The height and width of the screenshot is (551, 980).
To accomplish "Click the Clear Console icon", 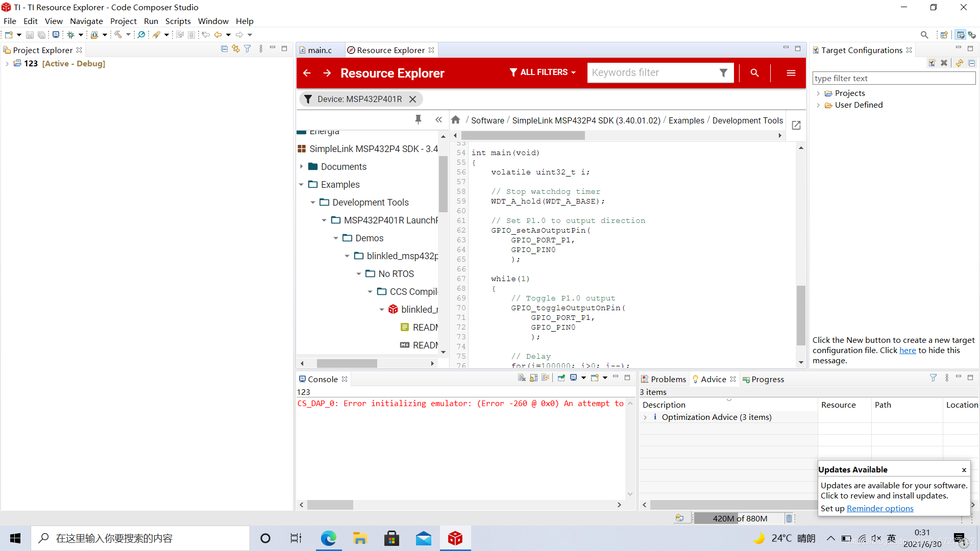I will tap(522, 378).
